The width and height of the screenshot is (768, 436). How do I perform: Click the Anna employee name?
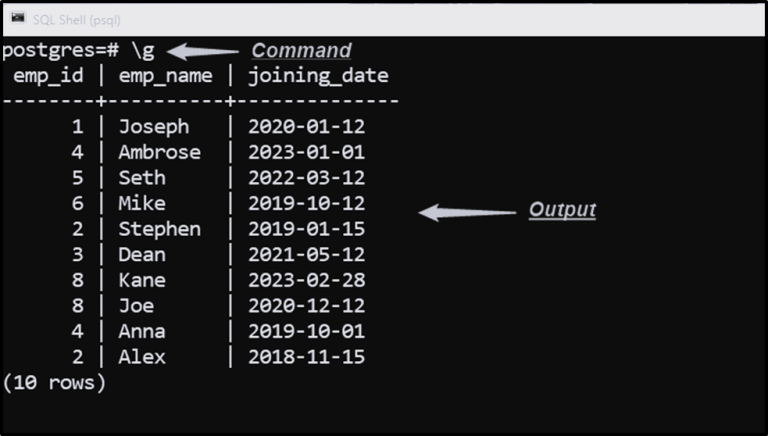pos(142,332)
